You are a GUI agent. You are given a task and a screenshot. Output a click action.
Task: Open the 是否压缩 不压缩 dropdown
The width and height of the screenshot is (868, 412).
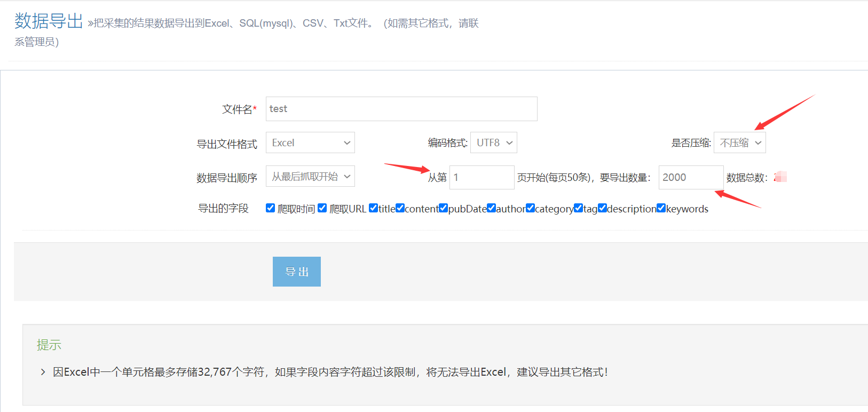tap(740, 142)
